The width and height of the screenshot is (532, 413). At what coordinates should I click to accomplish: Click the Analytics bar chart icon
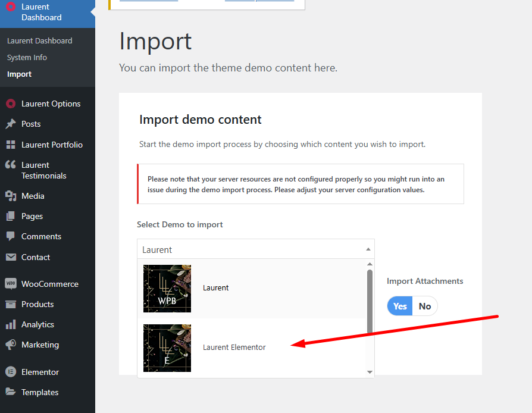coord(11,324)
